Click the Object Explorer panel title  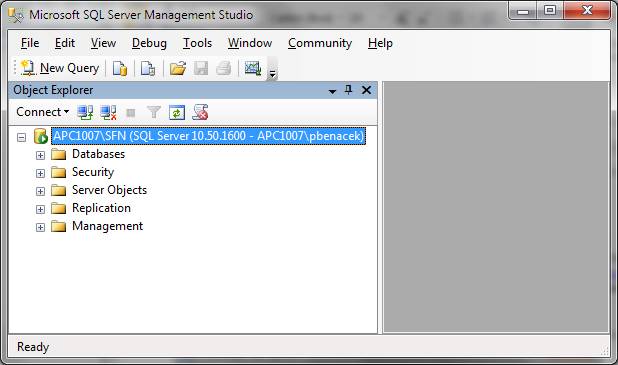click(53, 90)
